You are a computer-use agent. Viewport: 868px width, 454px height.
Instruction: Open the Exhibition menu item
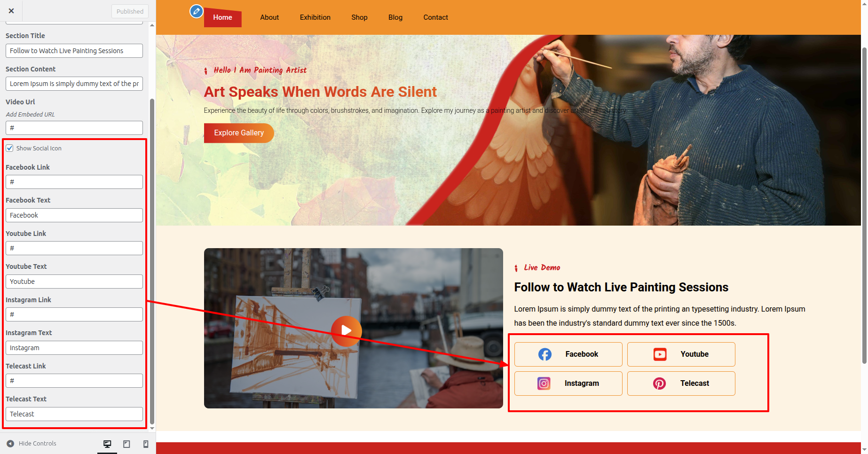[x=315, y=17]
